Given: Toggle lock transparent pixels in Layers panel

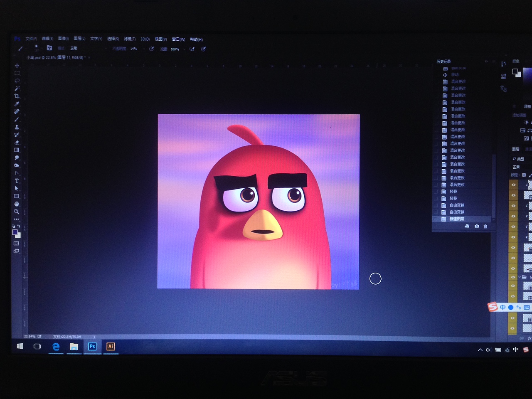Looking at the screenshot, I should pyautogui.click(x=524, y=175).
